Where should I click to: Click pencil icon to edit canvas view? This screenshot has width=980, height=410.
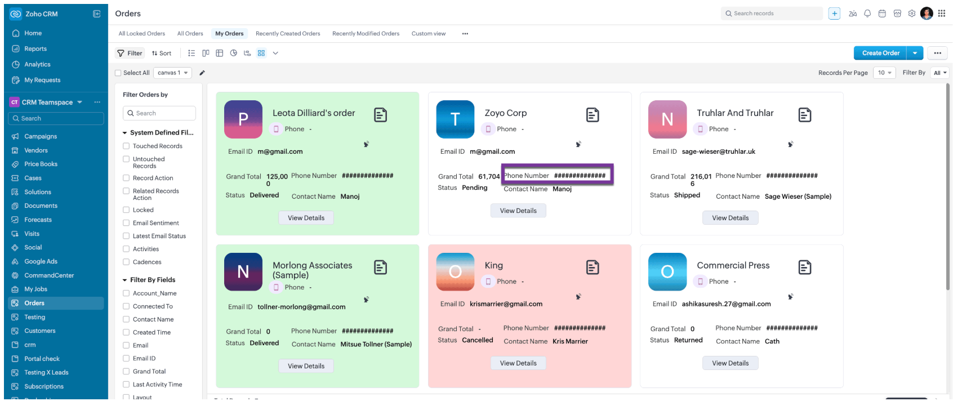[202, 73]
